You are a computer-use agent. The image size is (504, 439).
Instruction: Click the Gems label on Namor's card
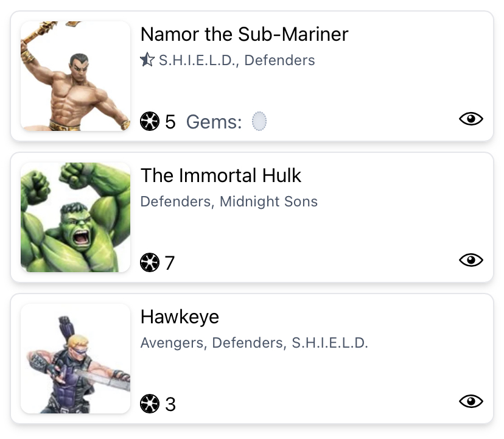[x=214, y=122]
